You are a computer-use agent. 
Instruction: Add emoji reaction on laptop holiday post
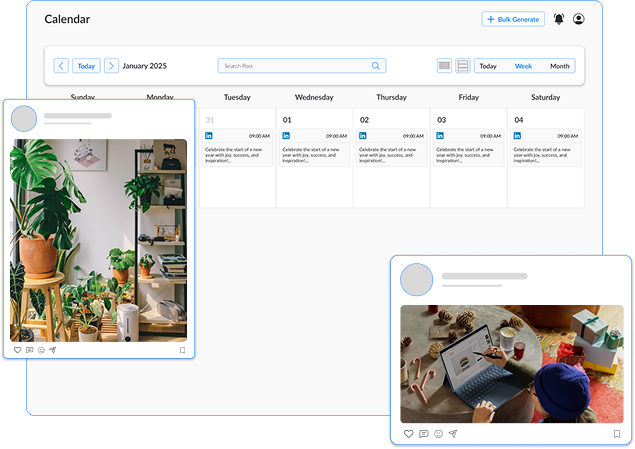click(439, 434)
